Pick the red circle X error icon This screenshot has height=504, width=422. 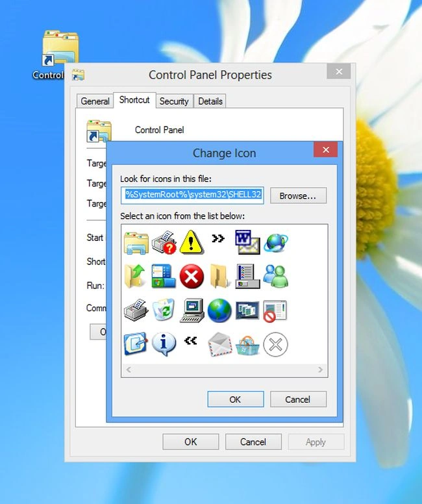click(x=192, y=276)
